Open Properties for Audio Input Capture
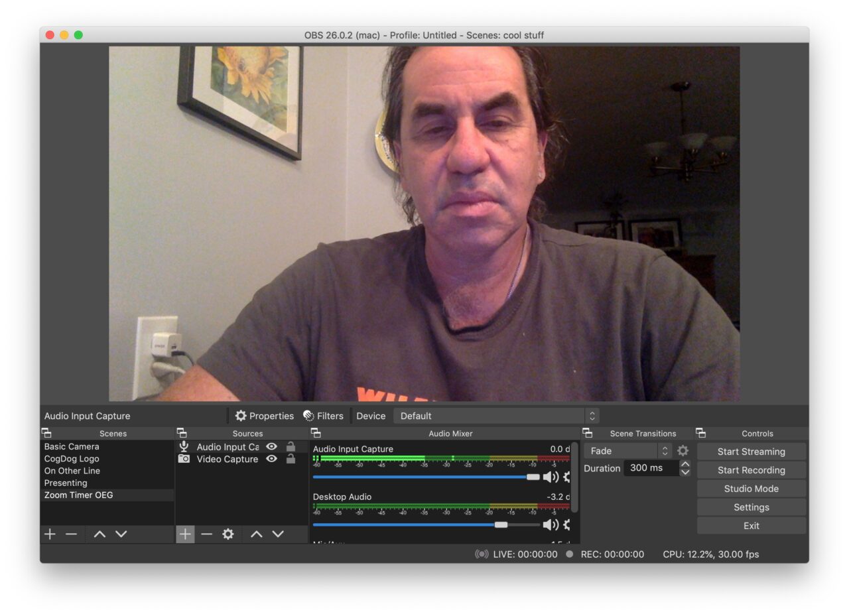The image size is (849, 616). click(264, 416)
